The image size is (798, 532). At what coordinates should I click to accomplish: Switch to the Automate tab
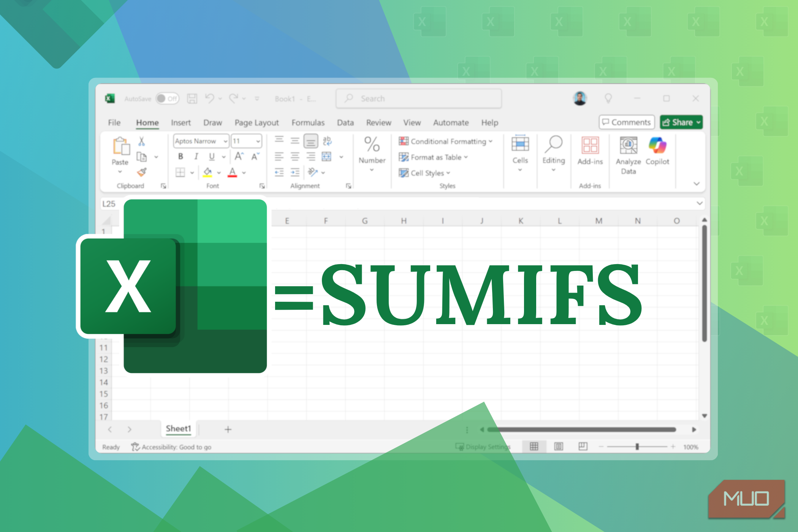(x=451, y=123)
